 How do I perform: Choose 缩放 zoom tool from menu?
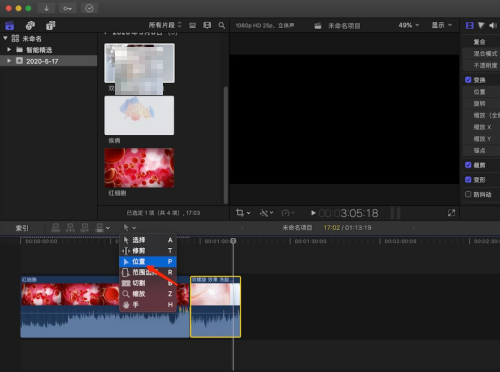point(148,294)
